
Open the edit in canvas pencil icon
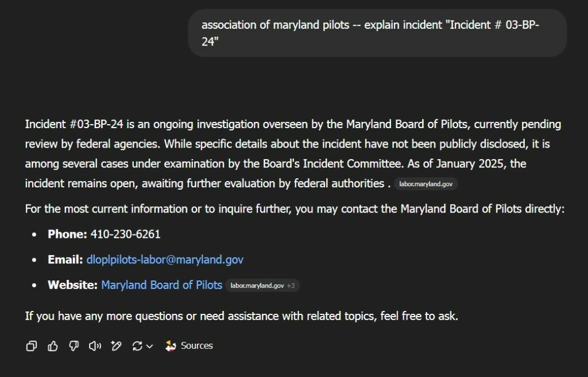coord(116,346)
